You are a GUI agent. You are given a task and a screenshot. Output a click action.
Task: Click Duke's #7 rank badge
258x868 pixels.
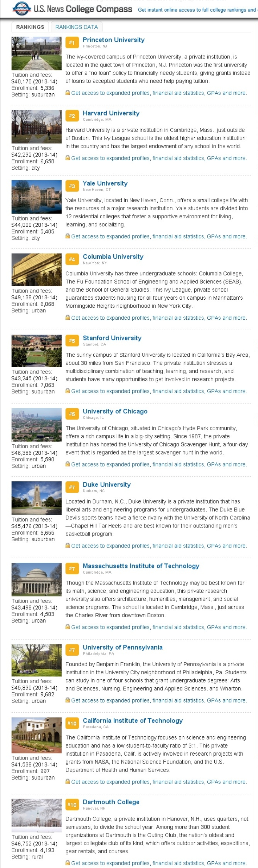tap(72, 487)
